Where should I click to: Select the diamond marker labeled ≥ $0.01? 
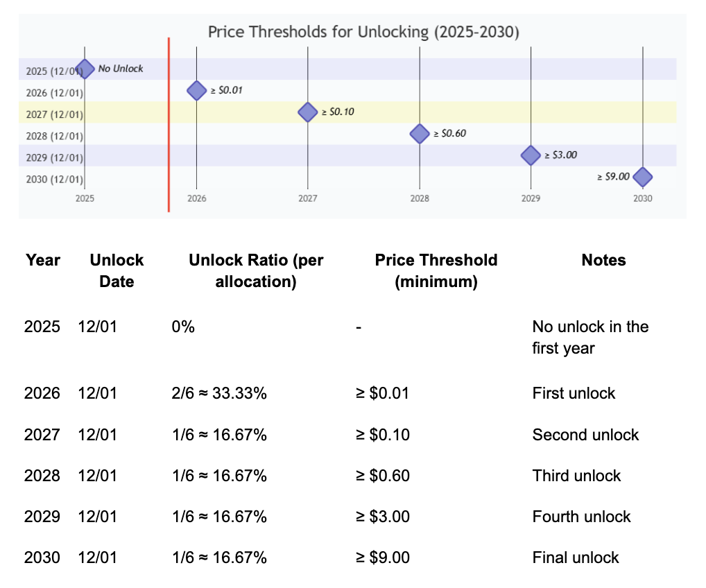tap(197, 90)
